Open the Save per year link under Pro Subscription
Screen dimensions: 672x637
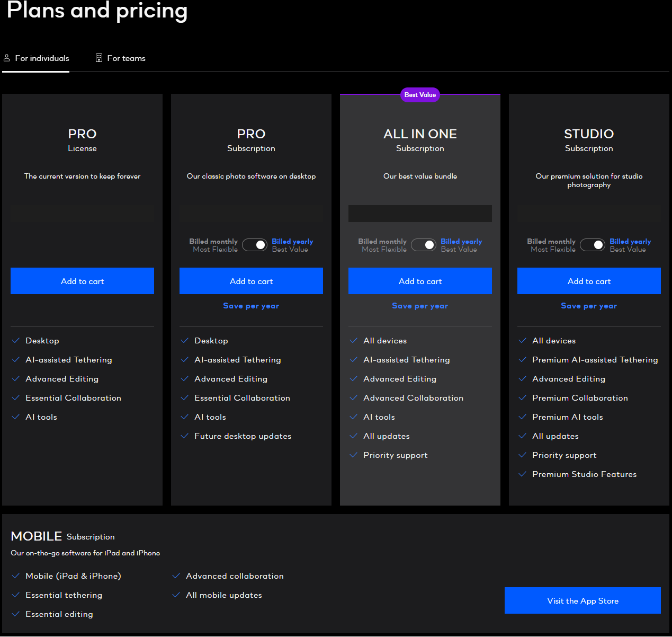[251, 306]
